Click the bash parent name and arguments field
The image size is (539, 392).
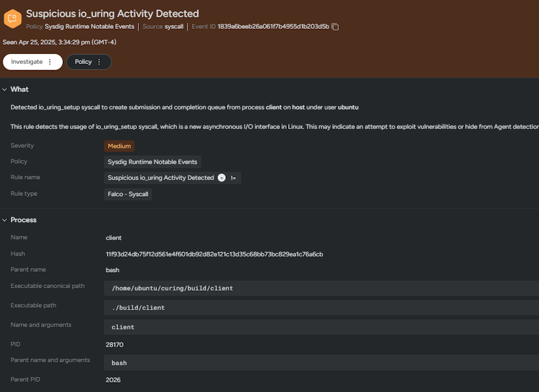(119, 363)
